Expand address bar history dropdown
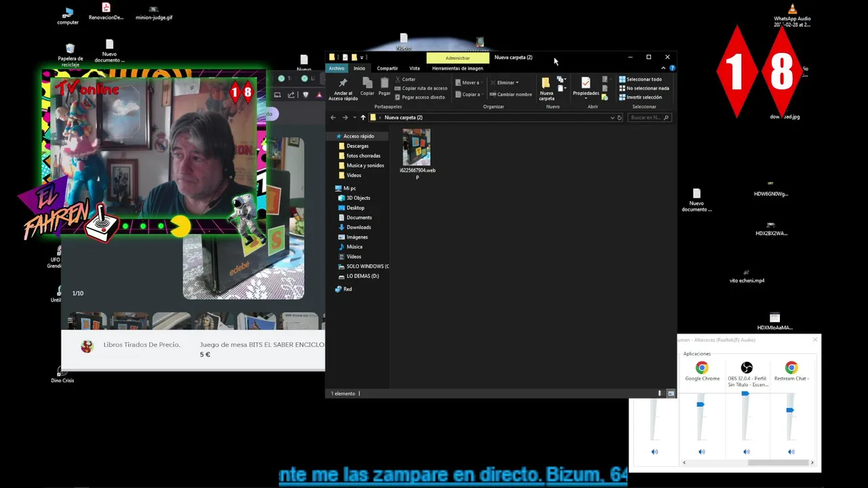Viewport: 868px width, 488px height. coord(612,117)
